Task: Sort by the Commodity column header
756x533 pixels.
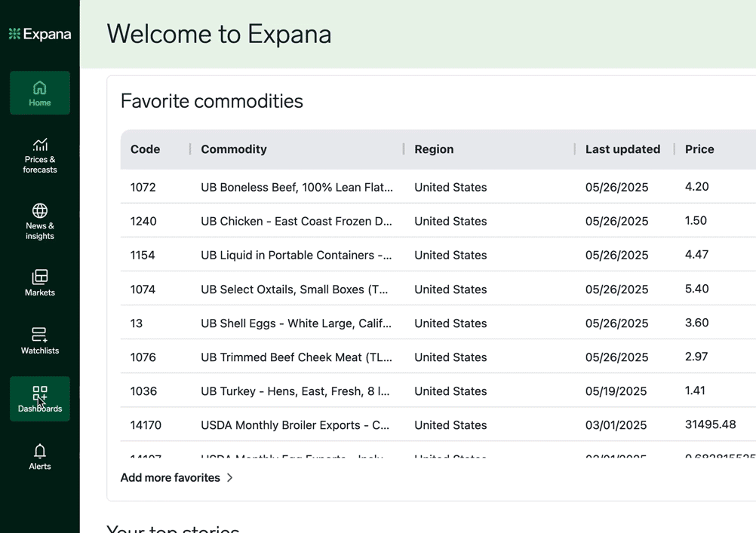Action: (234, 149)
